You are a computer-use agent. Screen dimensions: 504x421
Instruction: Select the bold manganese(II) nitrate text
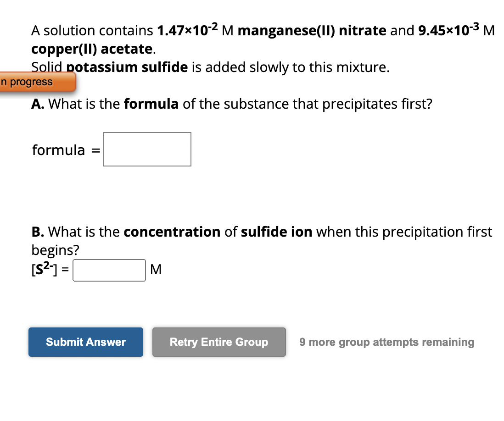click(312, 31)
